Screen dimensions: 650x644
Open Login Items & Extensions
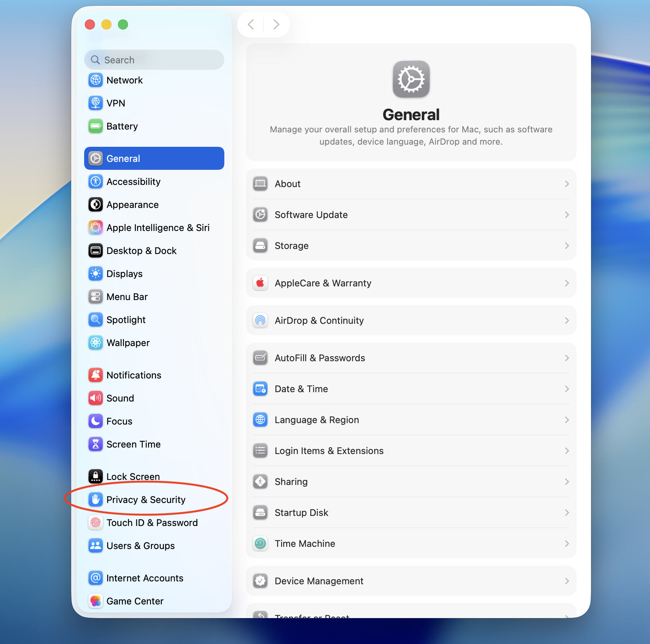click(x=411, y=451)
